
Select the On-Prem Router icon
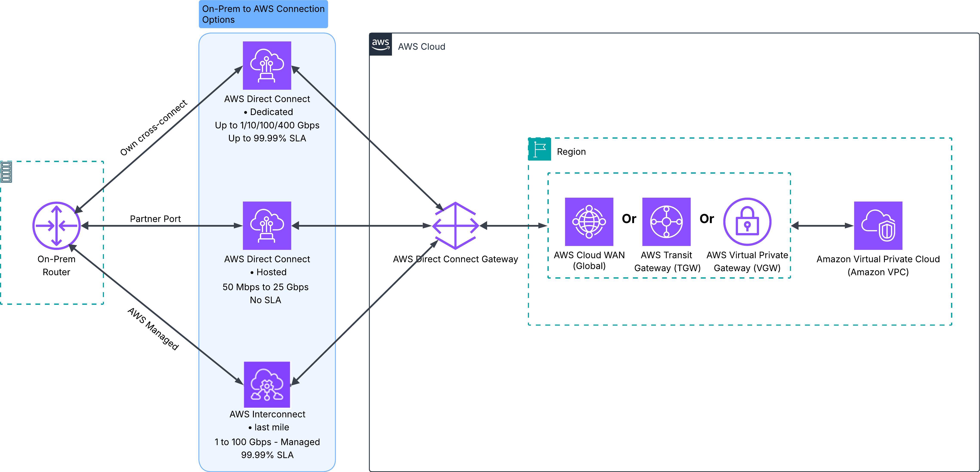point(57,226)
